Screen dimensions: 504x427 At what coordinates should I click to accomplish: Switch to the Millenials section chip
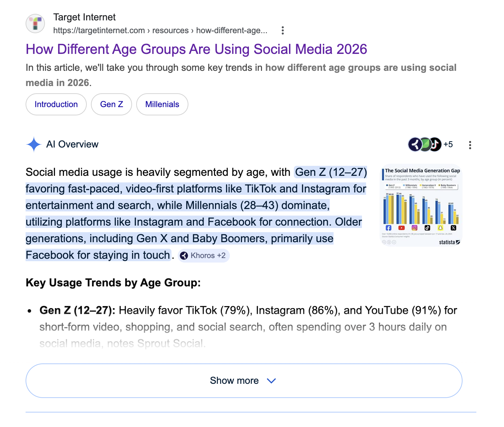(162, 104)
